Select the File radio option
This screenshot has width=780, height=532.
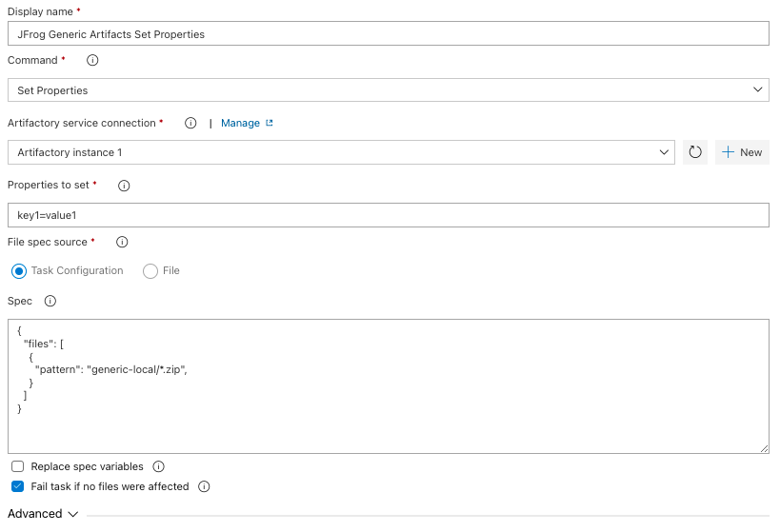tap(150, 271)
